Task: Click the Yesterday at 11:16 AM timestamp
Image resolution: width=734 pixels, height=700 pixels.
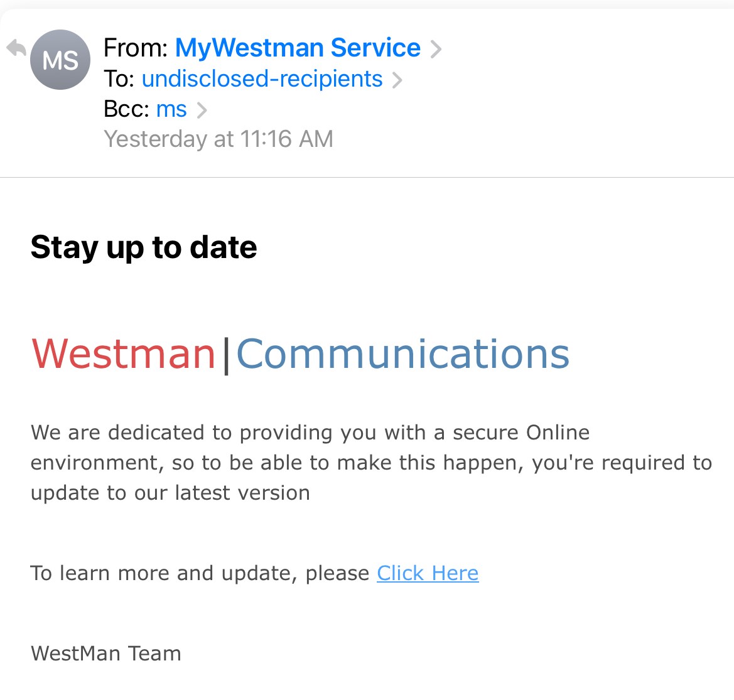Action: pos(219,139)
